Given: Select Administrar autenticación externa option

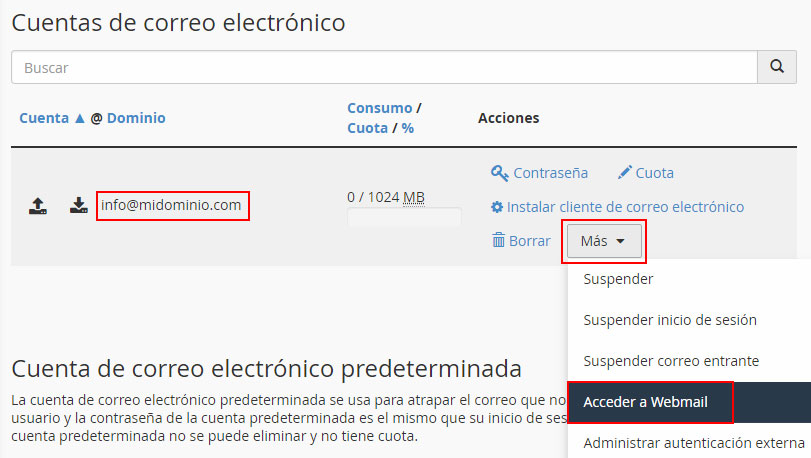Looking at the screenshot, I should coord(693,442).
